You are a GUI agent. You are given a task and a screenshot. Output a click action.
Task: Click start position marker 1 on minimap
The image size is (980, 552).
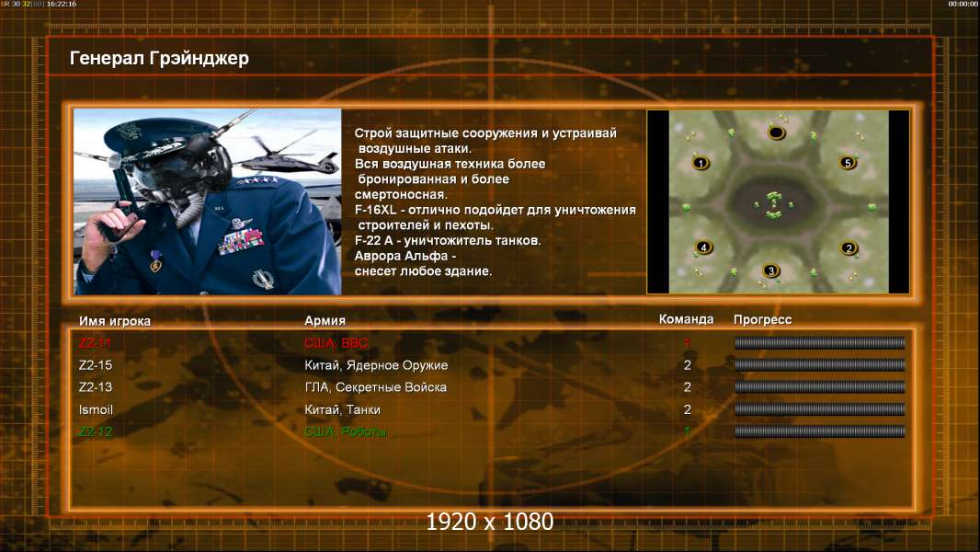[701, 163]
